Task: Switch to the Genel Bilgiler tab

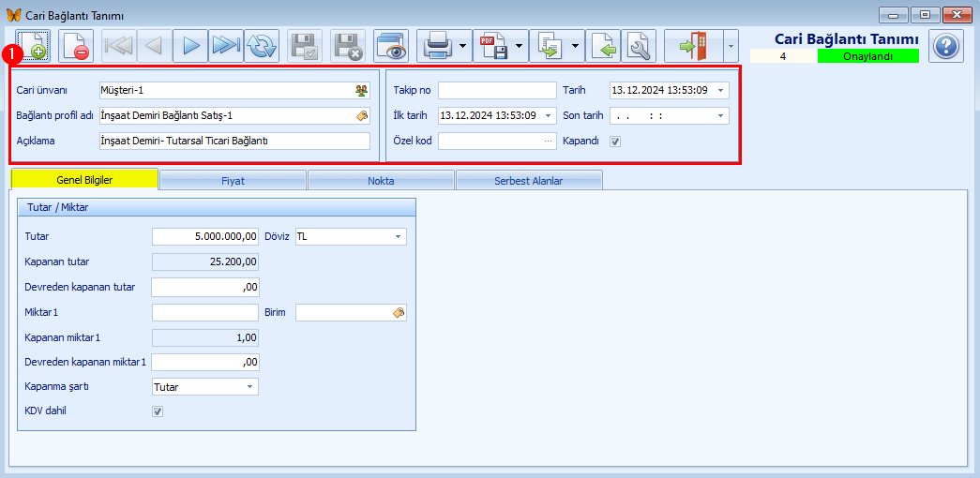Action: point(84,181)
